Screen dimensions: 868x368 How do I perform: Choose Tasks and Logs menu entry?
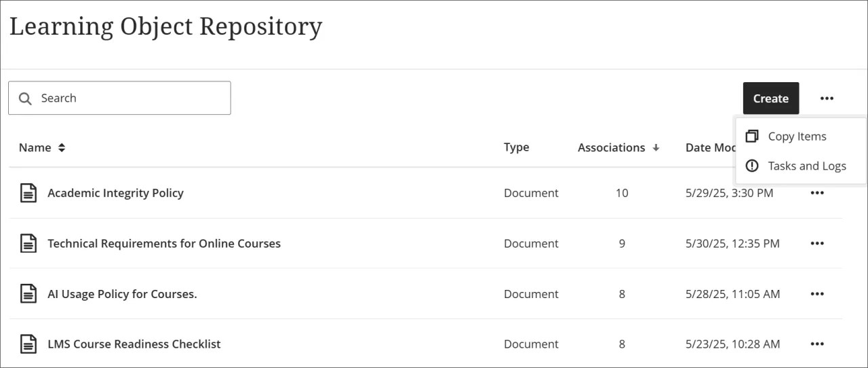click(x=806, y=166)
